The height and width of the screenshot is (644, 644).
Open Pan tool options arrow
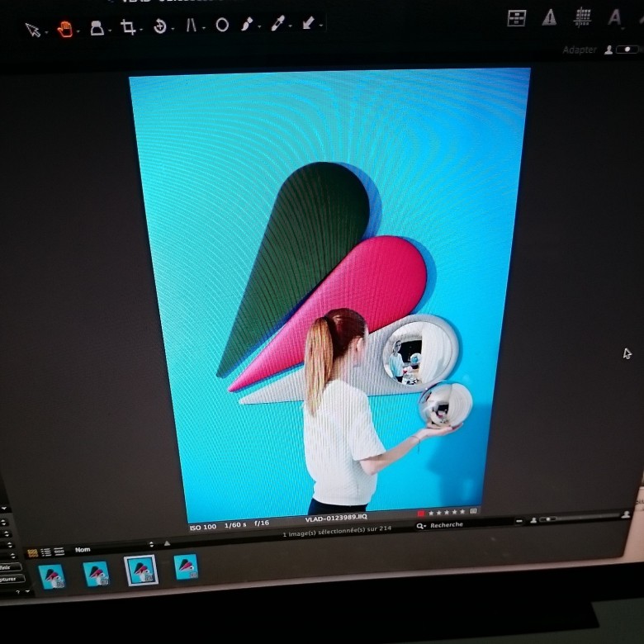click(78, 31)
